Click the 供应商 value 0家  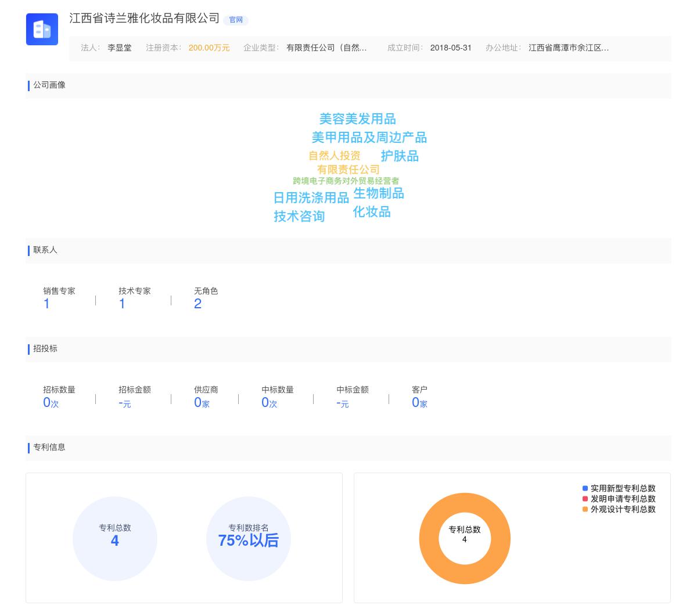202,403
